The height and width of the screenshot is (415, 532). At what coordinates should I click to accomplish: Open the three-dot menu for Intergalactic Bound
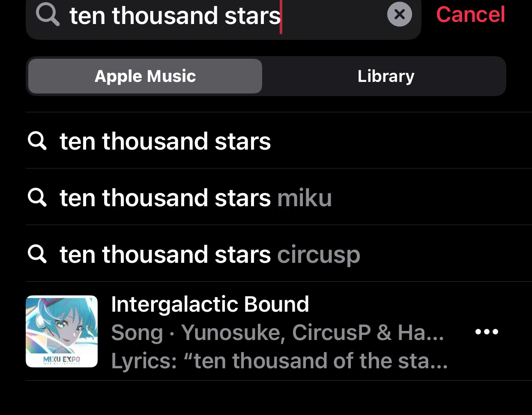tap(487, 331)
